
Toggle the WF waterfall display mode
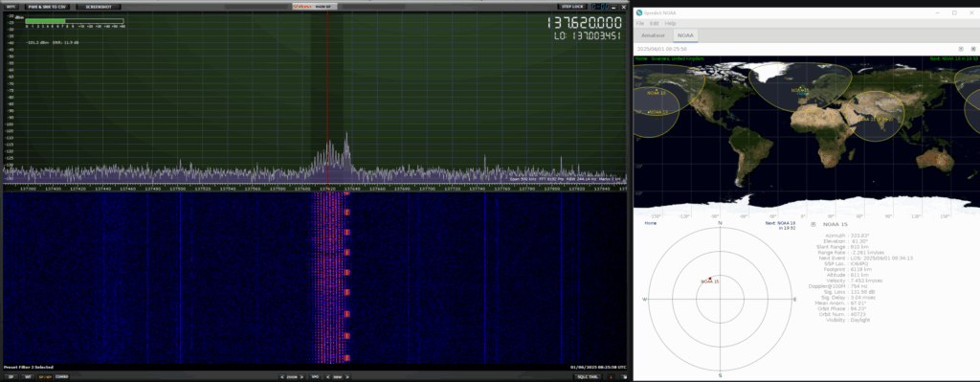coord(28,377)
